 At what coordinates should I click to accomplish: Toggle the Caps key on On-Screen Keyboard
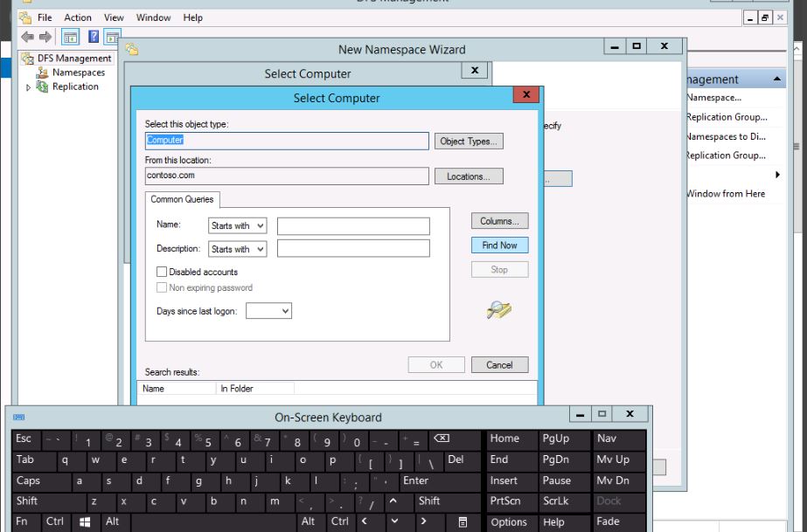41,481
